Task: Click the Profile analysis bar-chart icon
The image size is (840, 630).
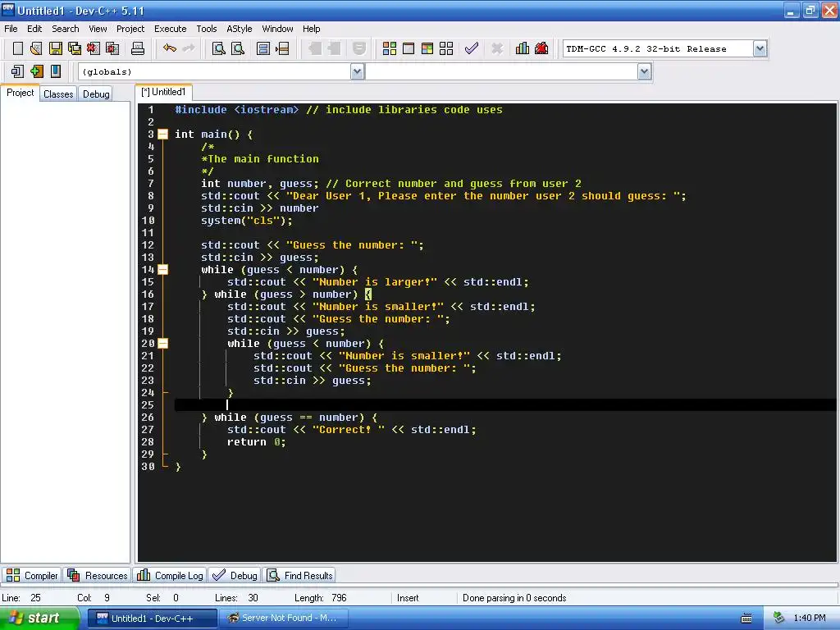Action: [x=523, y=48]
